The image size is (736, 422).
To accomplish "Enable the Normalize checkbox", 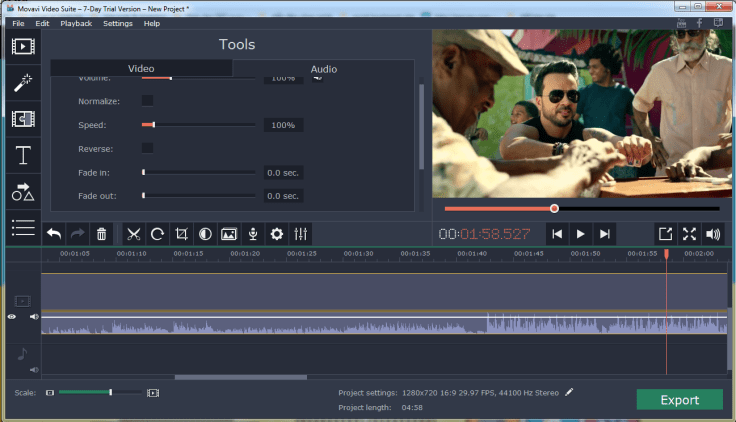I will tap(147, 101).
